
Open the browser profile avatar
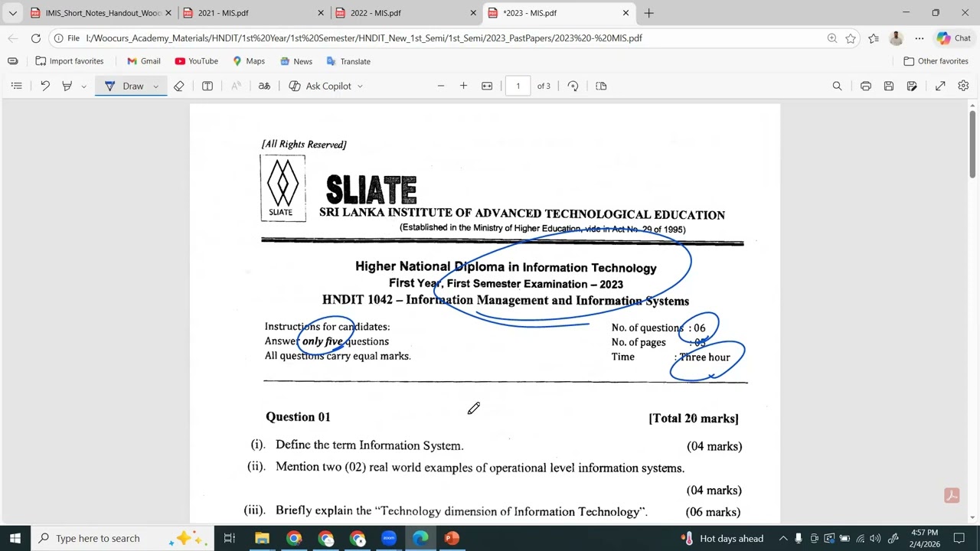click(x=896, y=38)
